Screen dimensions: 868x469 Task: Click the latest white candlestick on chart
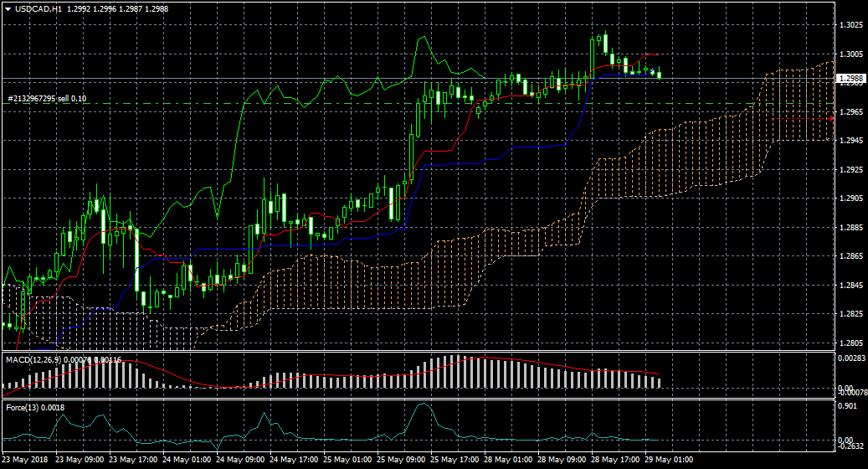pyautogui.click(x=660, y=75)
